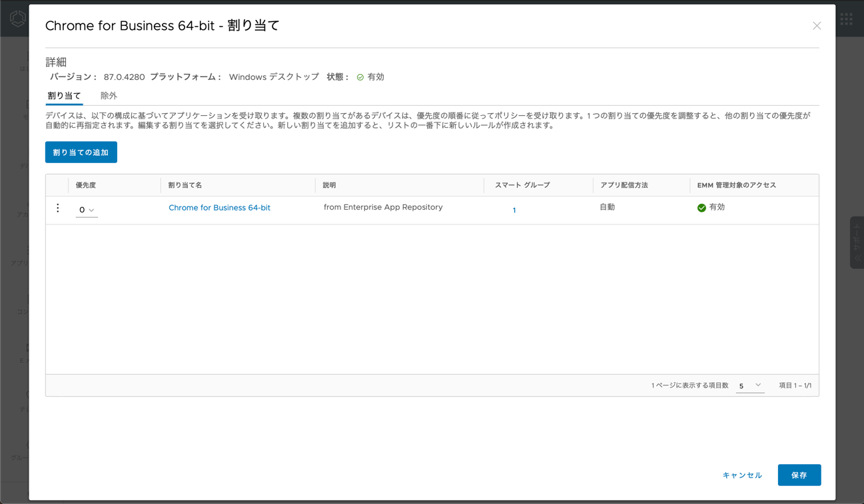Click 項目 1 – 1/1 pagination text
Image resolution: width=864 pixels, height=504 pixels.
pos(795,385)
